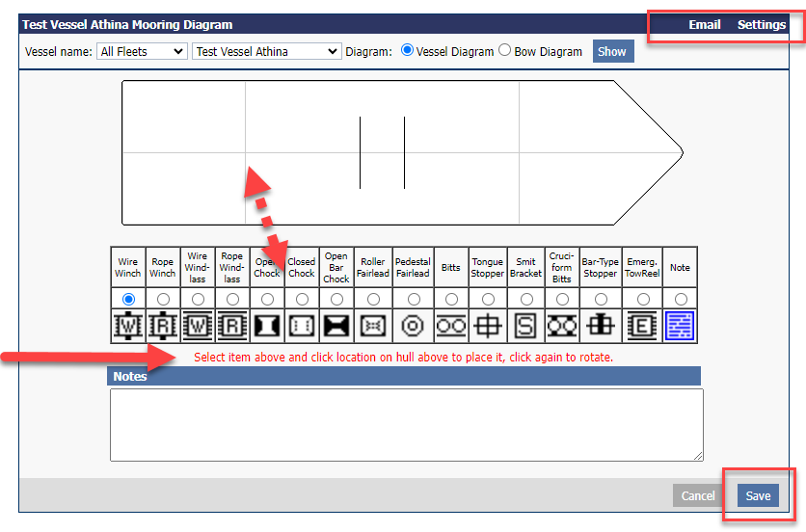Choose the Closed Chock symbol icon

(302, 326)
